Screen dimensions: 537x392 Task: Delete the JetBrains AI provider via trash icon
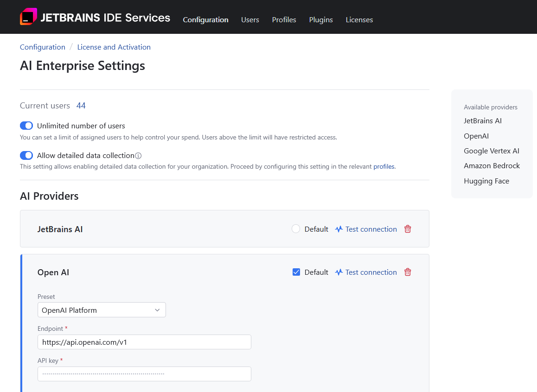coord(408,229)
